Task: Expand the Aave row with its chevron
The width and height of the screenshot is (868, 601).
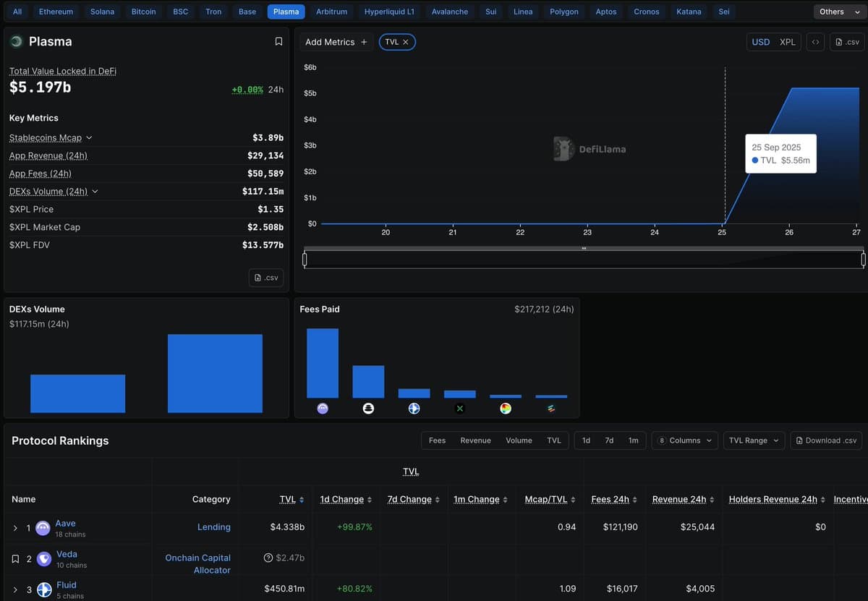Action: click(x=17, y=528)
